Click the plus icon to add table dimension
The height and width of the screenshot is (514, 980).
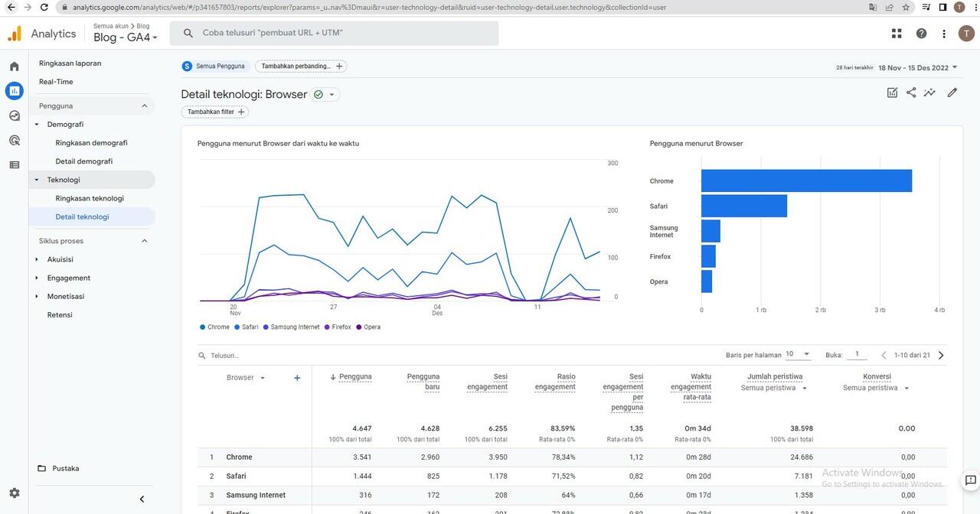pos(297,378)
